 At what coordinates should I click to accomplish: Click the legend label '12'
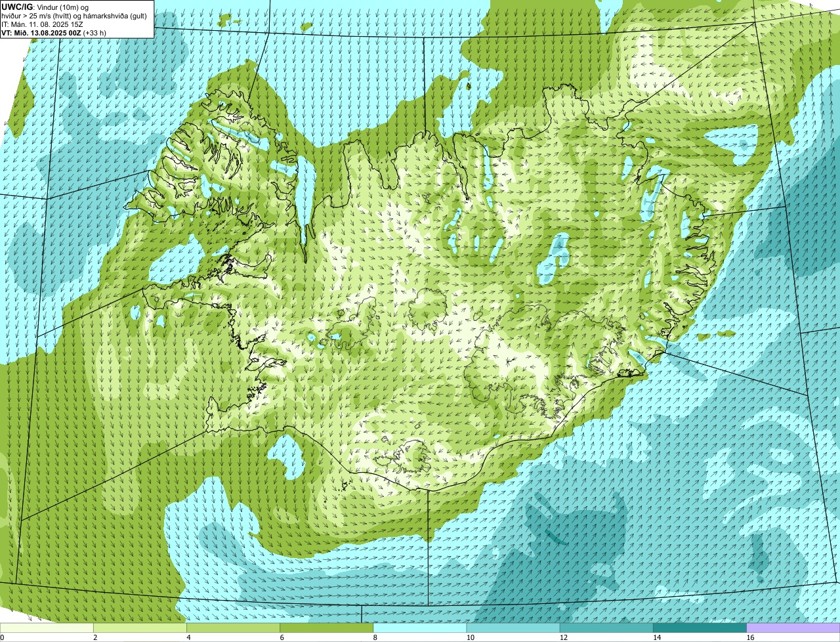pos(564,637)
